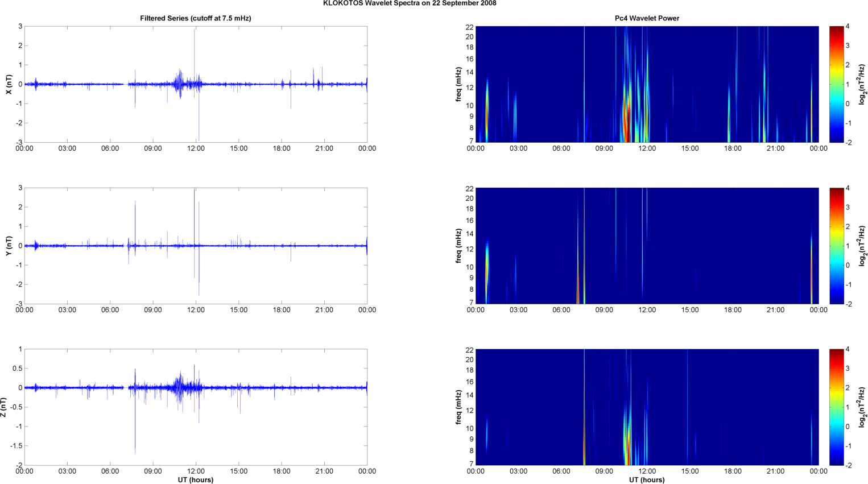The width and height of the screenshot is (868, 484).
Task: Click the Y (nT) axis label
Action: tap(9, 246)
